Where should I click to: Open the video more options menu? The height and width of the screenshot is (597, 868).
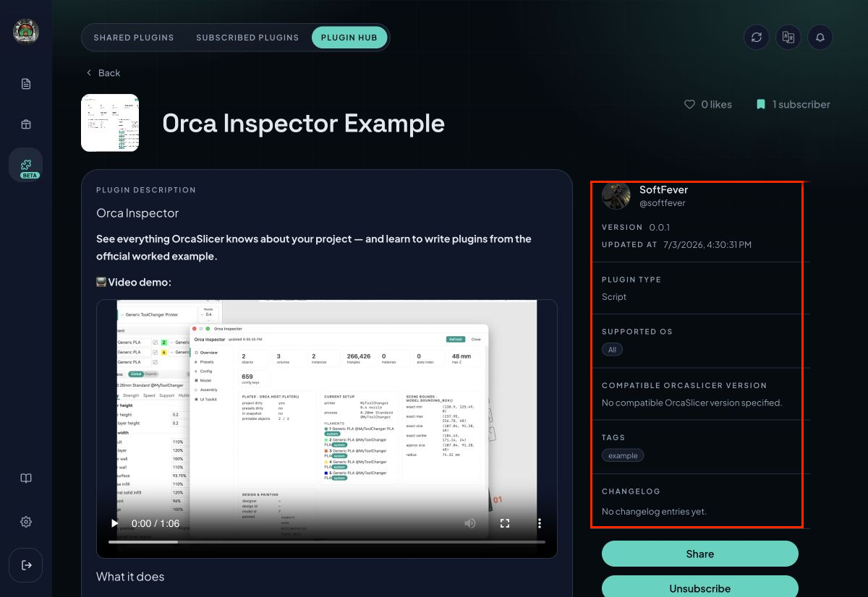pyautogui.click(x=540, y=523)
